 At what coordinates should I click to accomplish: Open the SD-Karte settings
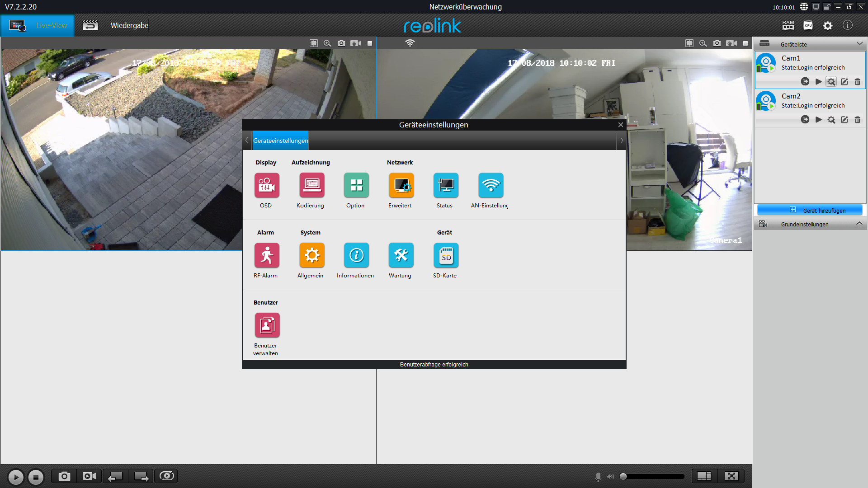445,255
